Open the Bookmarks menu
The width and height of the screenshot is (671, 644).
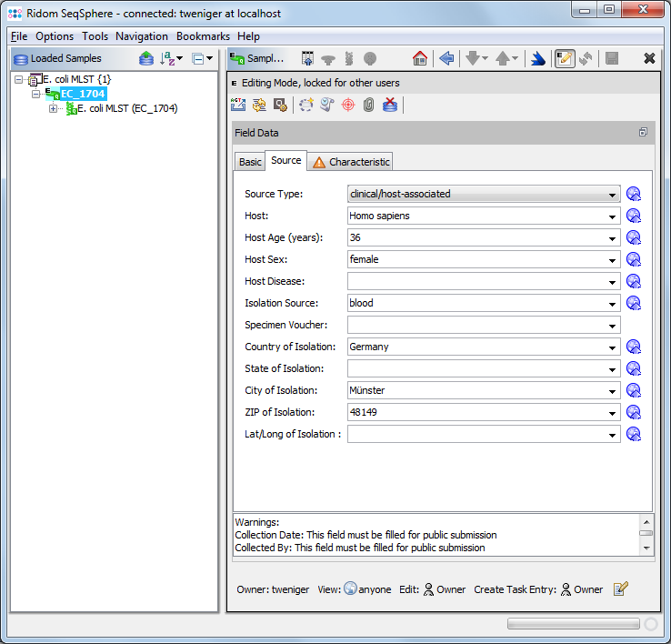coord(203,36)
